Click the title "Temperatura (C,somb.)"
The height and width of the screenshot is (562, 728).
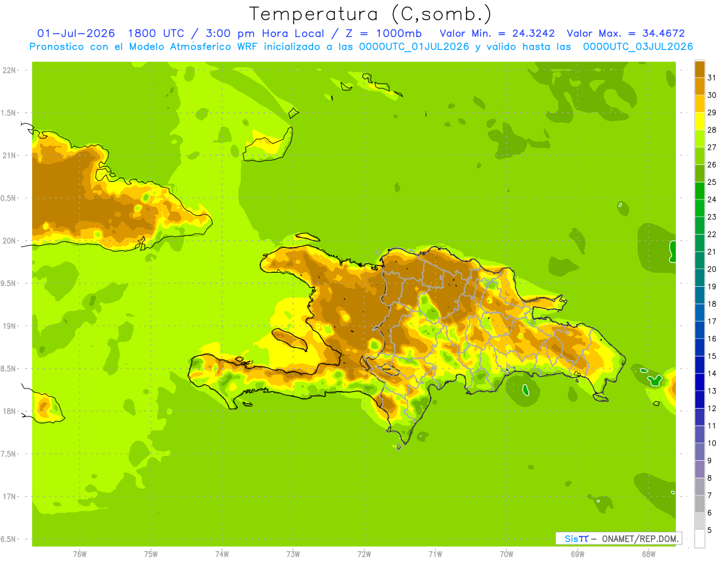point(371,14)
